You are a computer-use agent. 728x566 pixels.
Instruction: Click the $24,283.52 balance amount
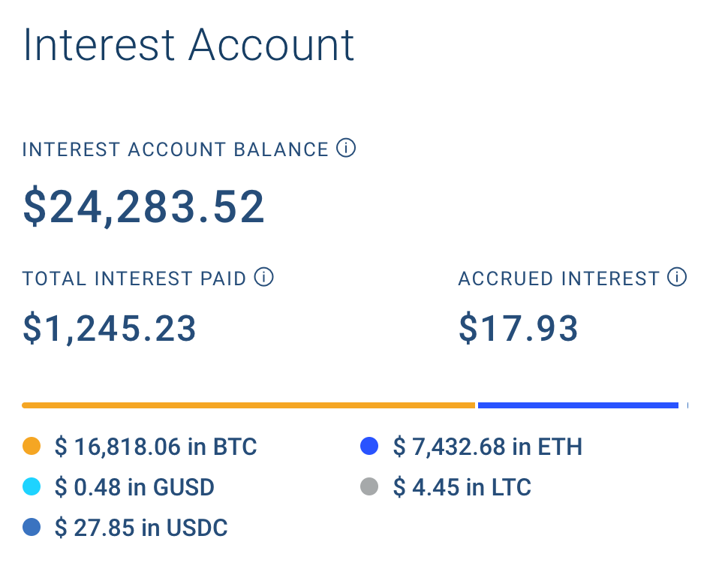click(144, 206)
